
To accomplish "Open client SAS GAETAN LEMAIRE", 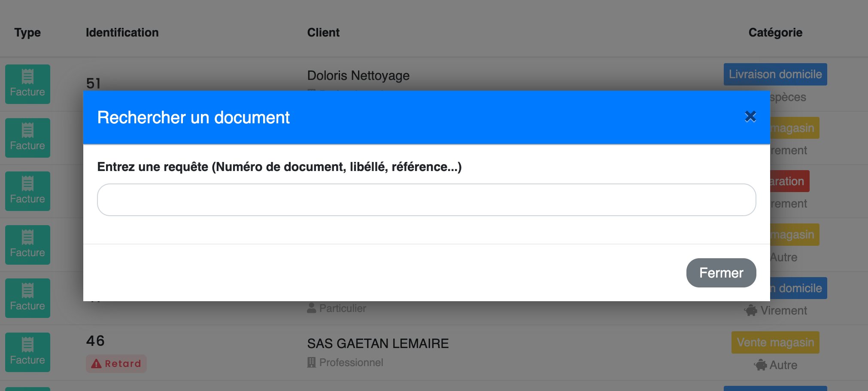I will (x=378, y=344).
